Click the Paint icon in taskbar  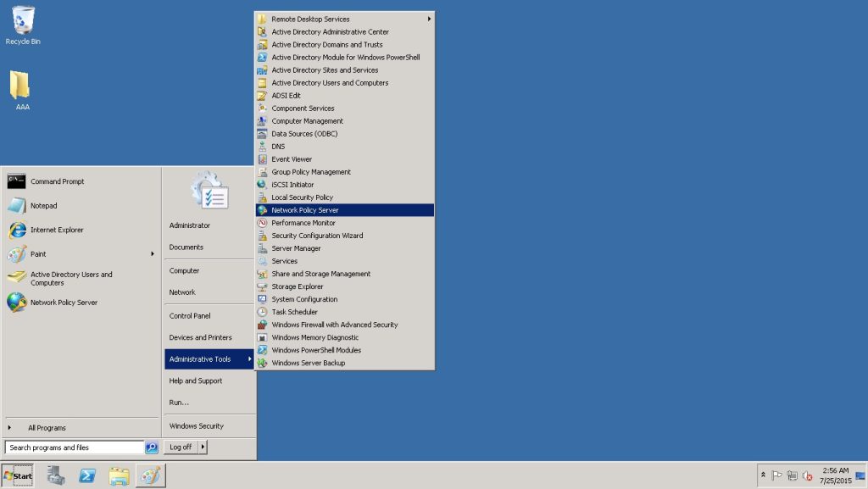click(150, 475)
